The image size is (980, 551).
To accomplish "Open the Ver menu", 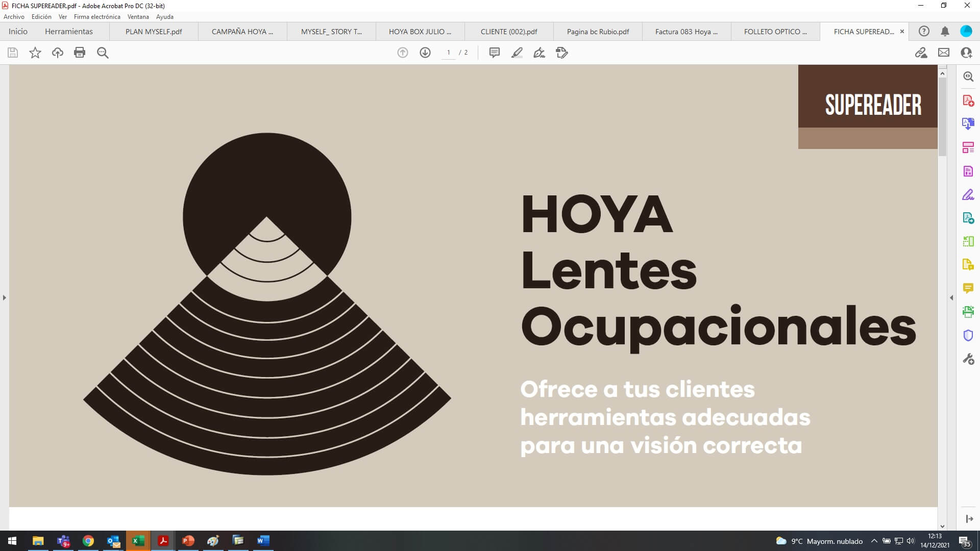I will click(63, 17).
